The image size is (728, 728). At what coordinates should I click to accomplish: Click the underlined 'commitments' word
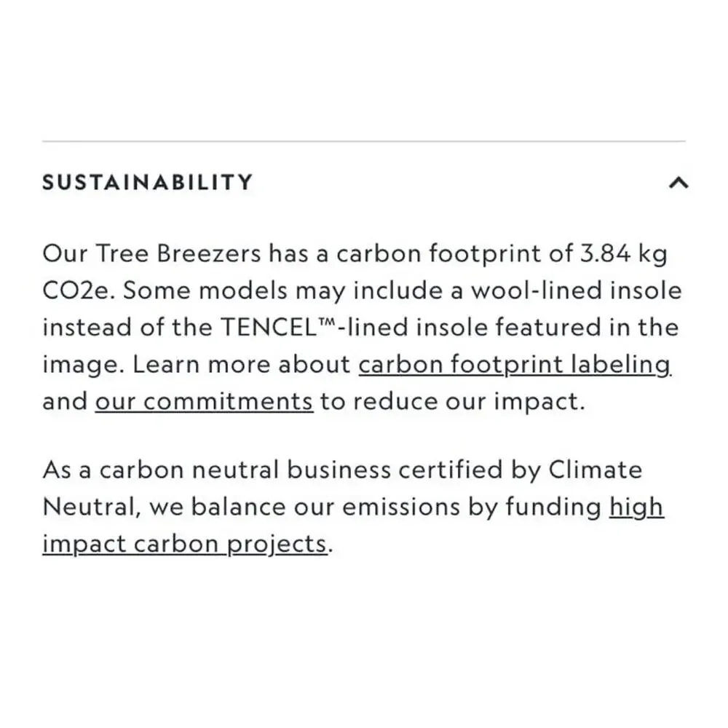pyautogui.click(x=228, y=401)
